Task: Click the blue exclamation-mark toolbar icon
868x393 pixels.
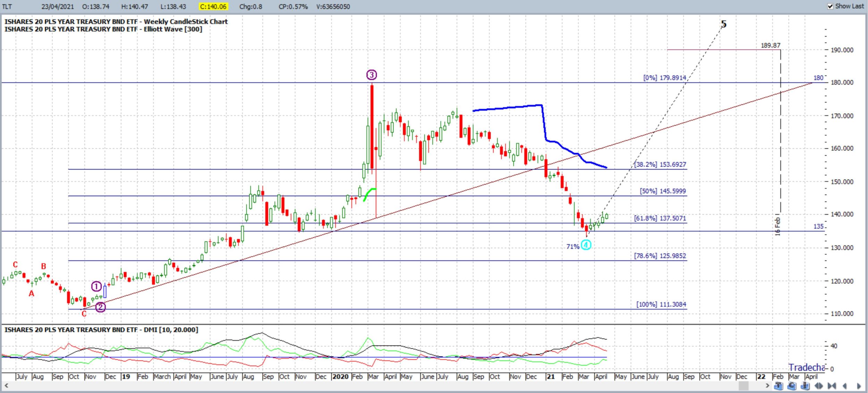Action: tap(805, 386)
